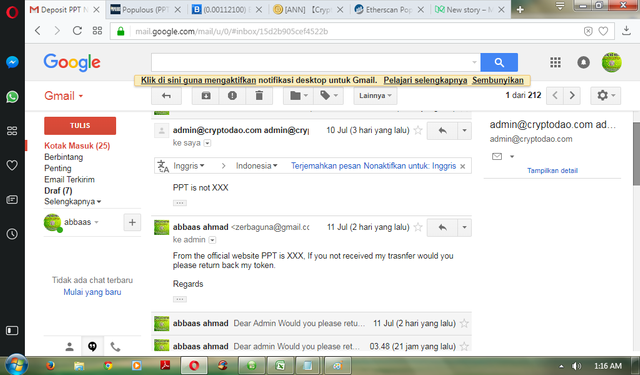The width and height of the screenshot is (640, 375).
Task: Open the Penting folder
Action: 58,168
